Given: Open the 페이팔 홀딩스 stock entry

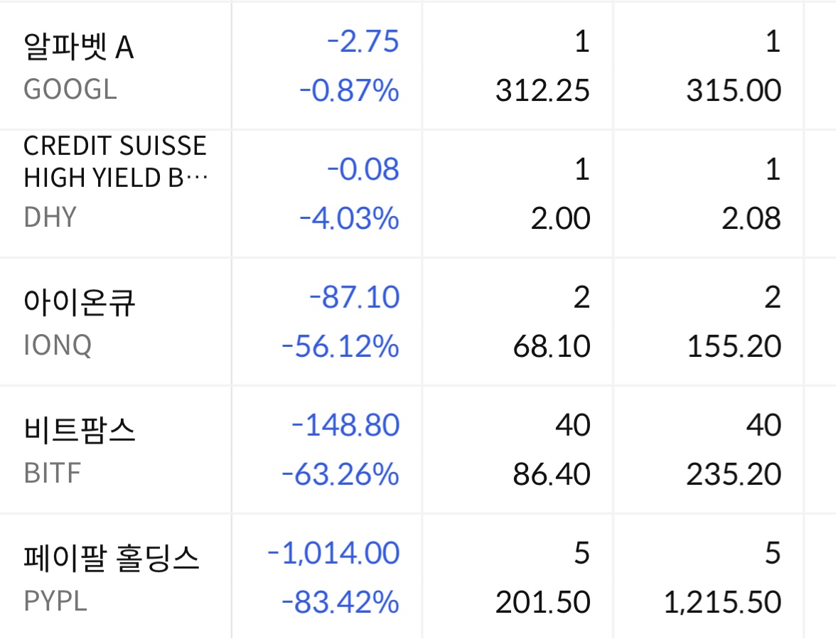Looking at the screenshot, I should point(112,558).
